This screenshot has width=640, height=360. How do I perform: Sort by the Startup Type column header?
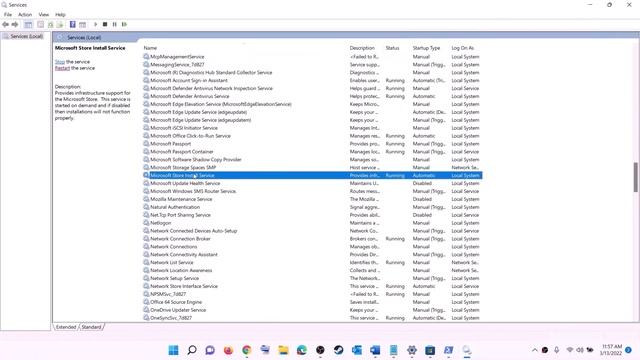point(426,48)
